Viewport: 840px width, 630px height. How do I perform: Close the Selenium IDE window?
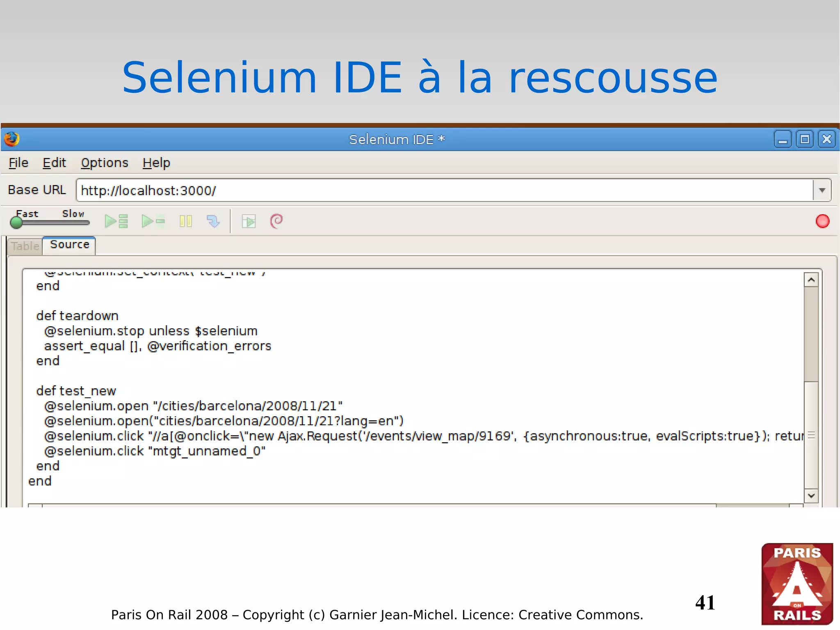pos(826,140)
